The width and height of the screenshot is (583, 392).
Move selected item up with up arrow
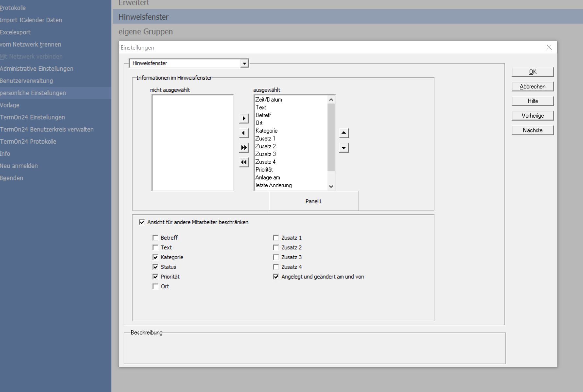tap(344, 133)
